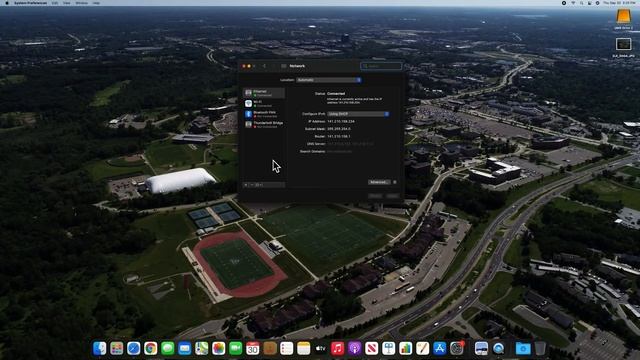The image size is (640, 360).
Task: Select the Thunderbolt Bridge service
Action: pos(264,124)
